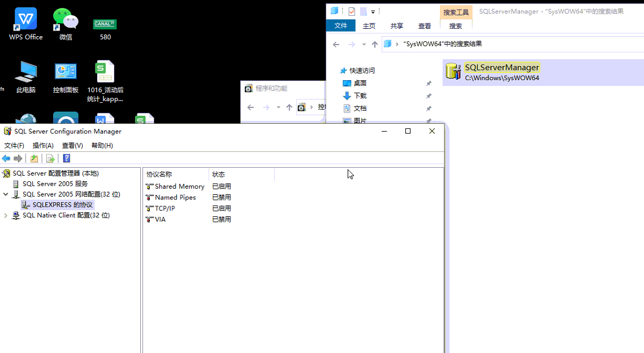Click 已启用 status of TCP/IP
The width and height of the screenshot is (644, 353).
[222, 208]
